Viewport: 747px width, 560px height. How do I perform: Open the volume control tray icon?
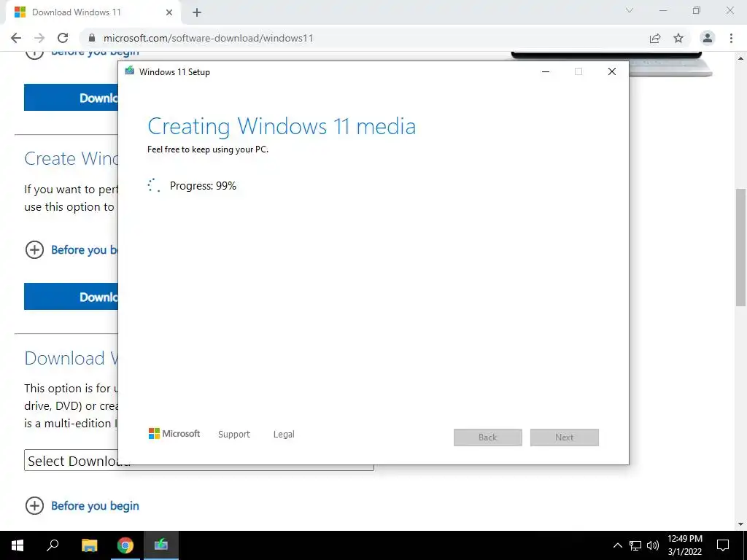pyautogui.click(x=653, y=545)
